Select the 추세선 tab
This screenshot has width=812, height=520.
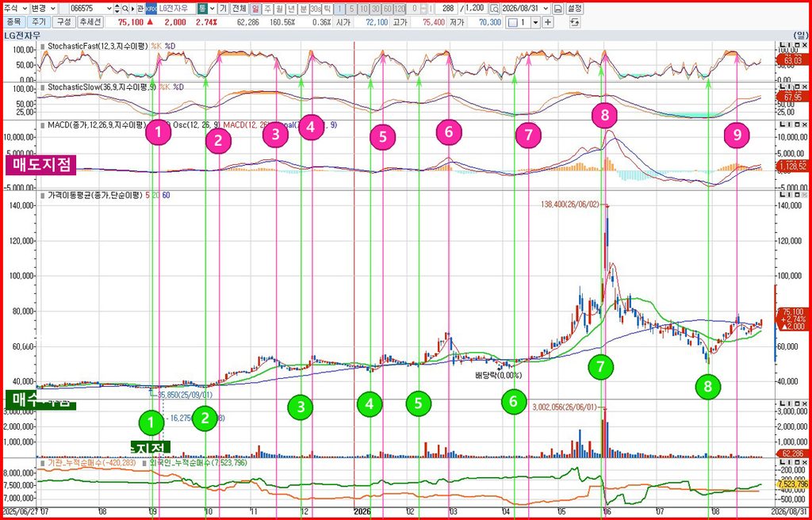pyautogui.click(x=90, y=22)
